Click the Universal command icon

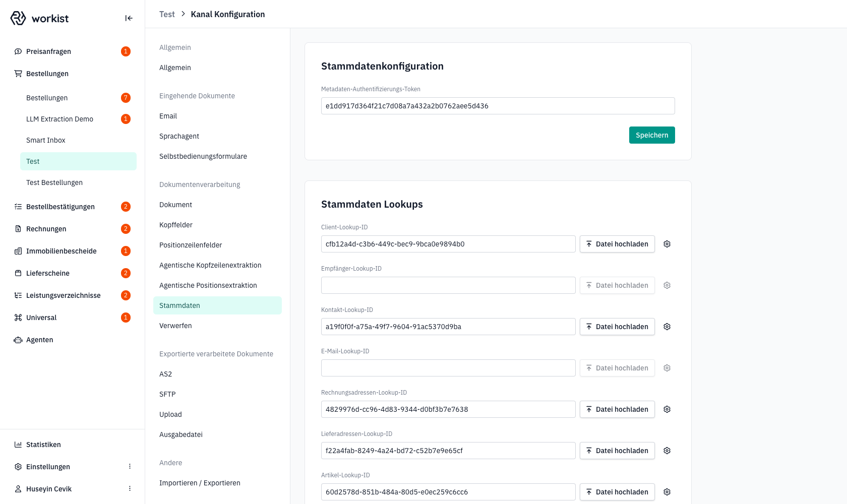point(18,318)
